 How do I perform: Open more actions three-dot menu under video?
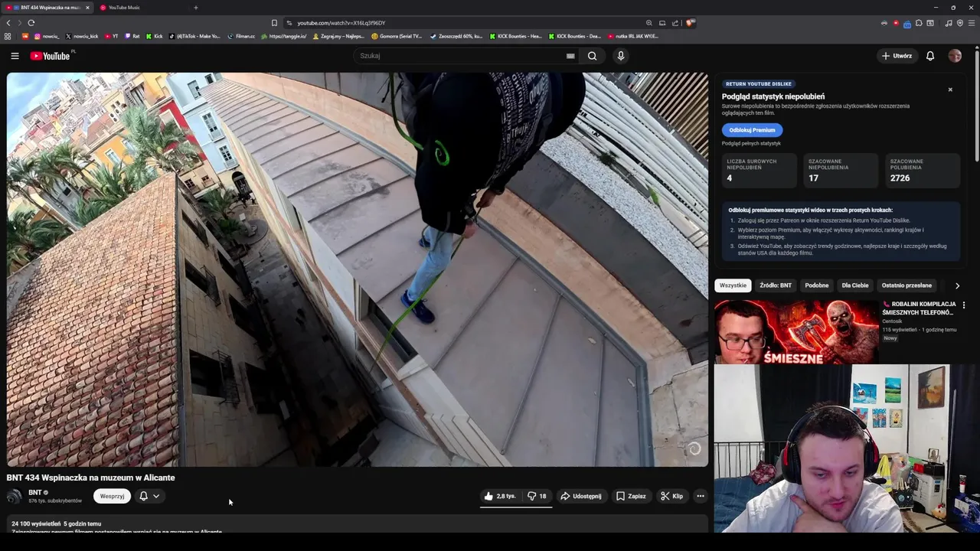[700, 496]
